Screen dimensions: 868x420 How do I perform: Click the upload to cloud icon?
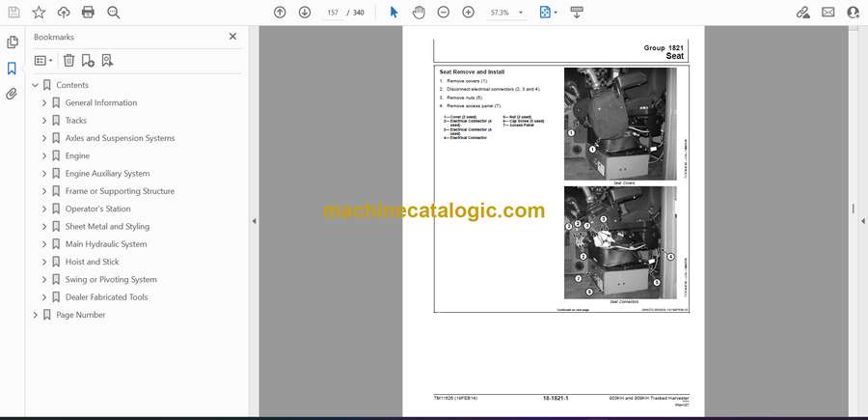pos(64,13)
